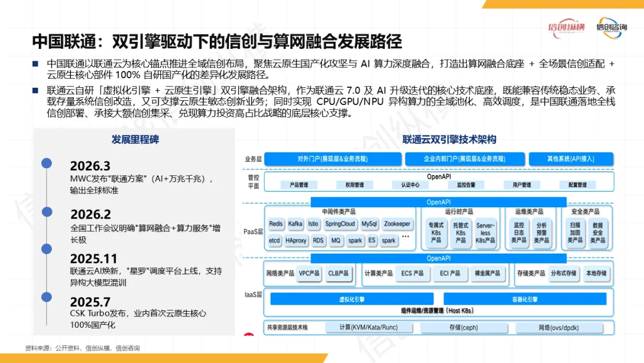This screenshot has width=644, height=363.
Task: Select the 监控告警 box
Action: coord(466,185)
